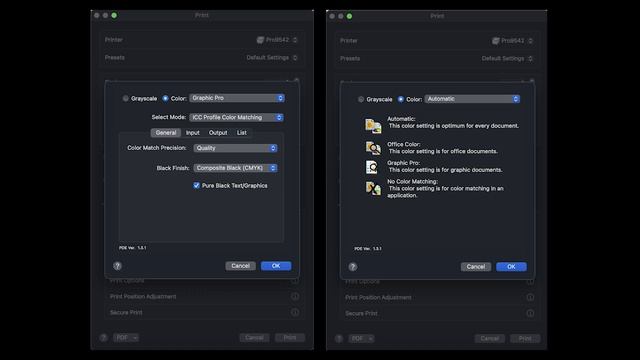The width and height of the screenshot is (640, 360).
Task: Click dimmed Print button in right window
Action: 525,338
